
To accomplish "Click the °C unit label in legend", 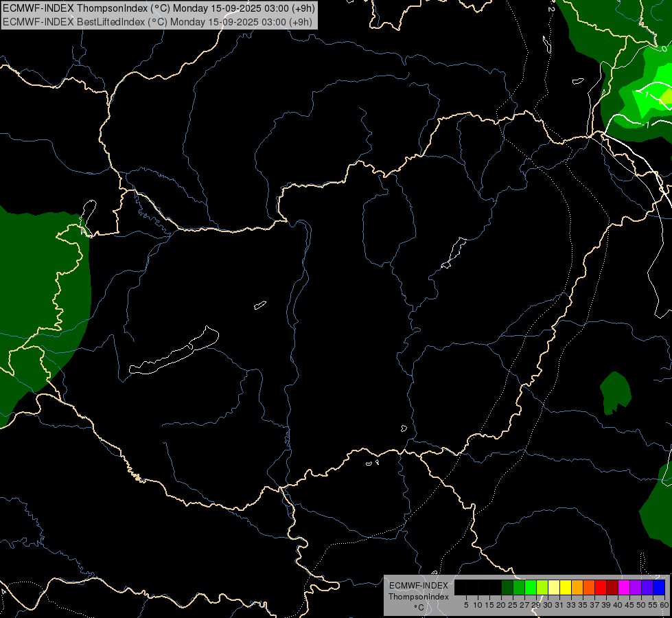I will (419, 608).
